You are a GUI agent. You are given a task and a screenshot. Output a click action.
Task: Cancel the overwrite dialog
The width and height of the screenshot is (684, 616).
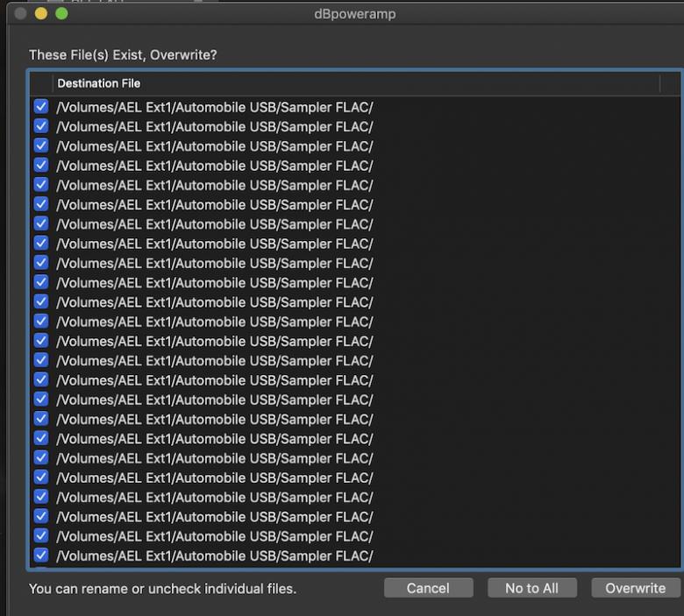tap(428, 588)
